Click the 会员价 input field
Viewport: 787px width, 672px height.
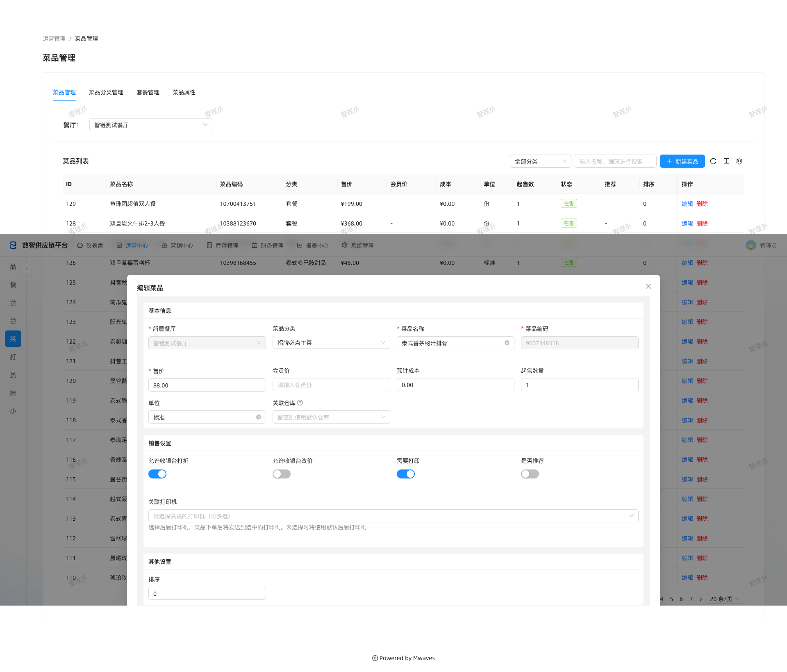331,385
